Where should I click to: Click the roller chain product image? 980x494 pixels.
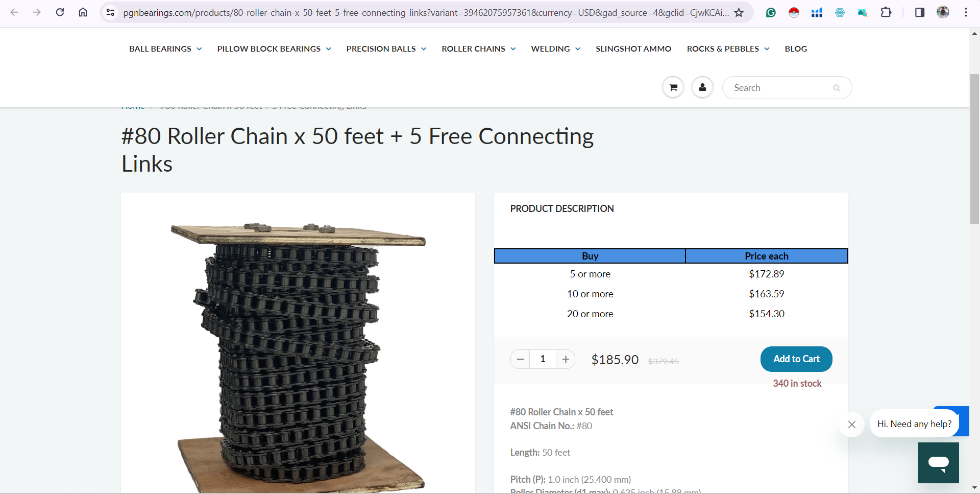point(298,357)
